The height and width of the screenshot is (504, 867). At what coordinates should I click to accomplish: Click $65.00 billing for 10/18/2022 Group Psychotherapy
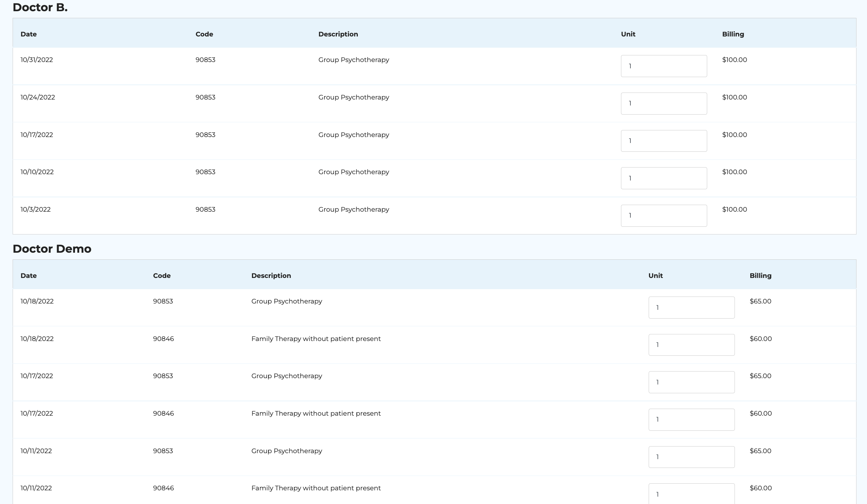pos(760,301)
